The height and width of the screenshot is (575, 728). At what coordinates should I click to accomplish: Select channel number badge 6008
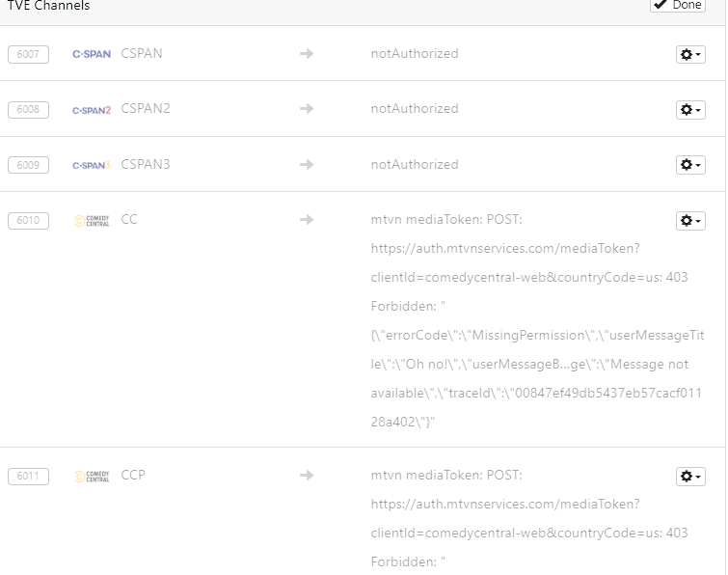[x=28, y=109]
